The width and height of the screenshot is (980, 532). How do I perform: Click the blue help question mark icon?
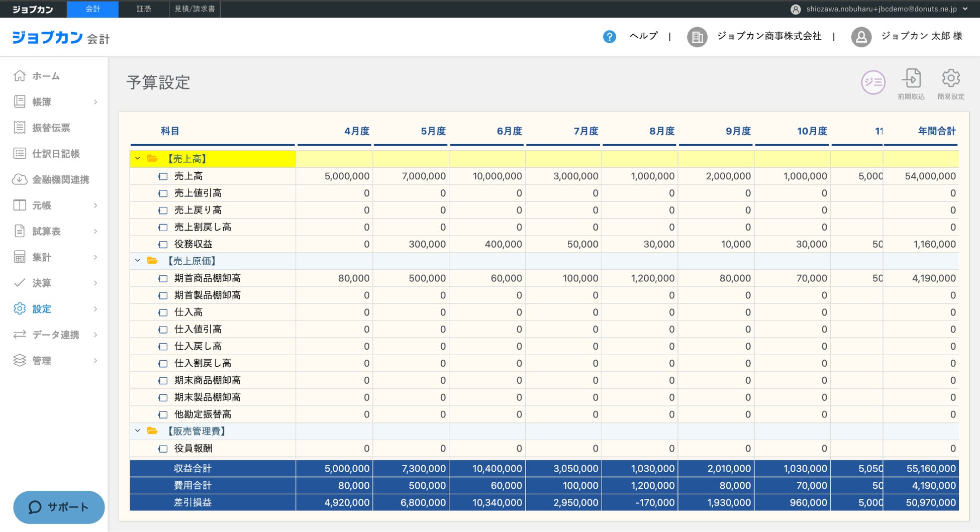tap(609, 37)
